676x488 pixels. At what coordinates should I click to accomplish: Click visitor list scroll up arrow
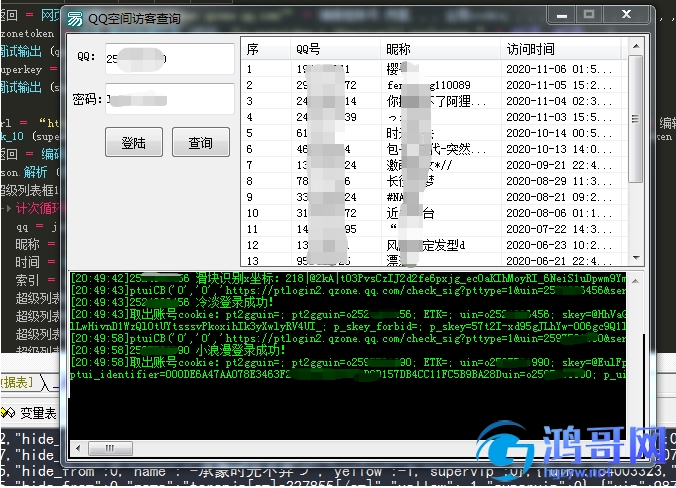click(636, 46)
